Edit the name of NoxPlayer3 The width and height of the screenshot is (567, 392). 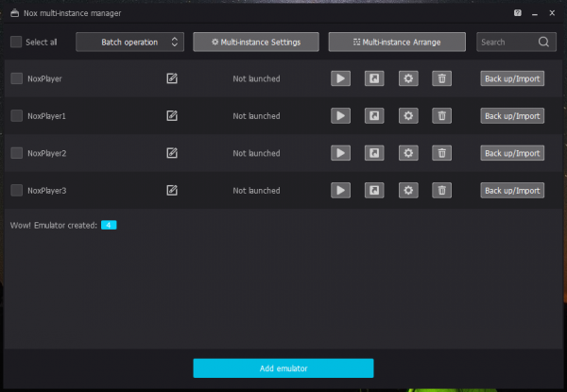tap(172, 190)
